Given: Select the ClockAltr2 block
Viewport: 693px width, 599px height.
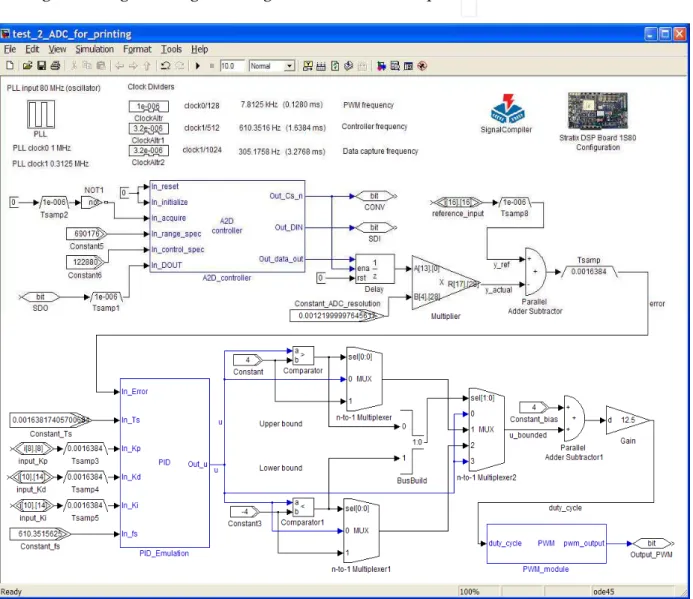Looking at the screenshot, I should pyautogui.click(x=148, y=151).
